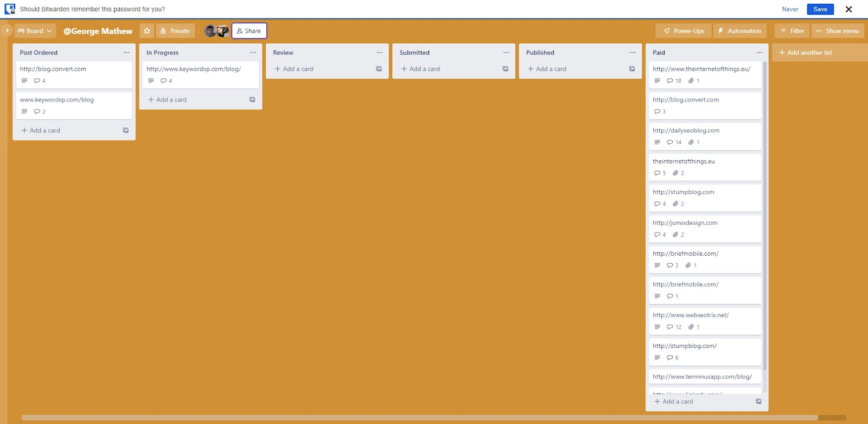This screenshot has height=424, width=868.
Task: Change board visibility from Private
Action: [175, 31]
